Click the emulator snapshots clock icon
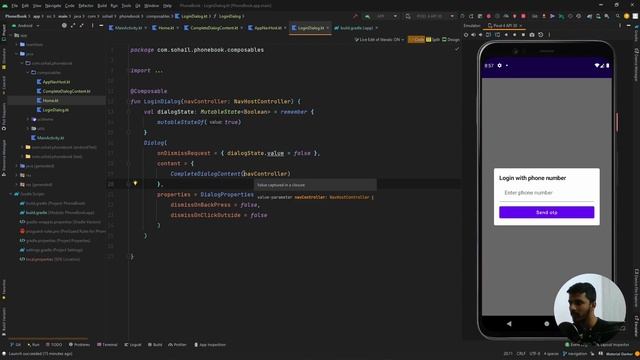The image size is (640, 360). click(540, 35)
